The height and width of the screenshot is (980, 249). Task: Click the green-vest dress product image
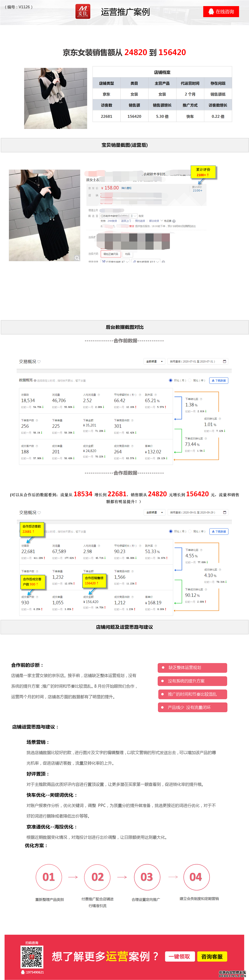[45, 215]
